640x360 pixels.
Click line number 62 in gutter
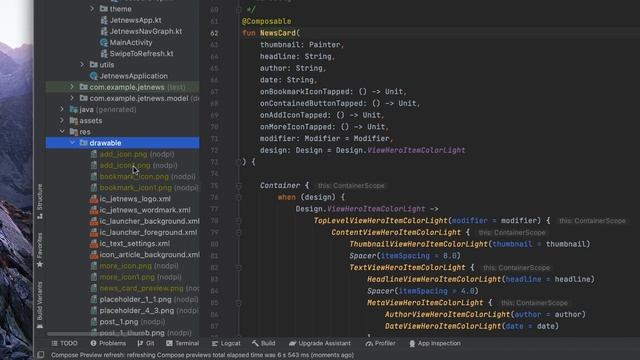coord(214,33)
